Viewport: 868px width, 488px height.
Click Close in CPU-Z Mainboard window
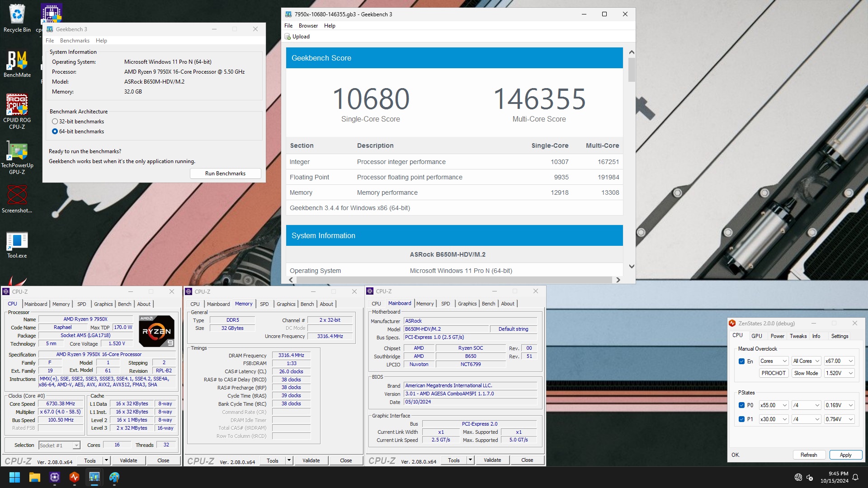point(527,460)
